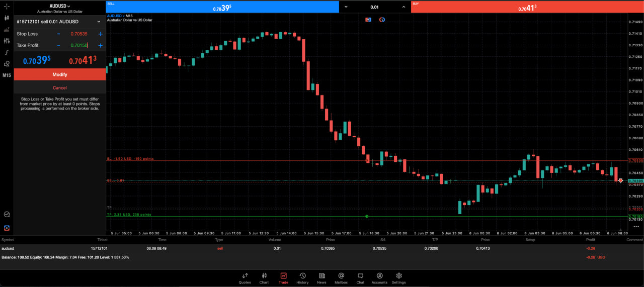Image resolution: width=644 pixels, height=287 pixels.
Task: Open chart settings sliders icon
Action: [7, 41]
